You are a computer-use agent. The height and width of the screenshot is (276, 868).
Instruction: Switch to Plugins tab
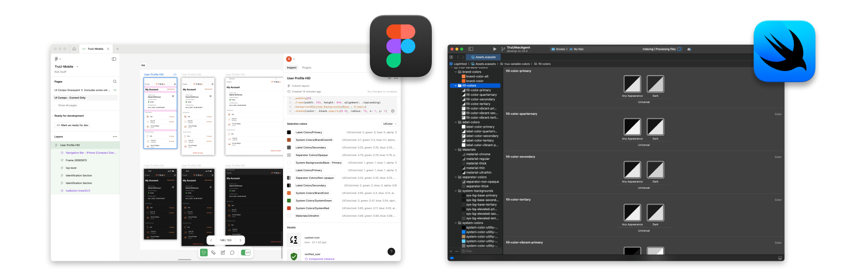[307, 68]
